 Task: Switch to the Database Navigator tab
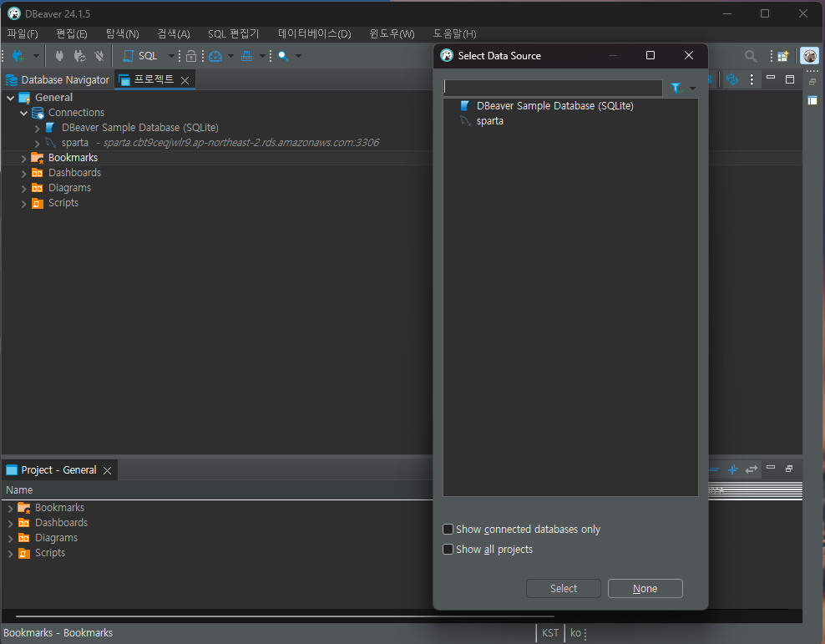[58, 80]
